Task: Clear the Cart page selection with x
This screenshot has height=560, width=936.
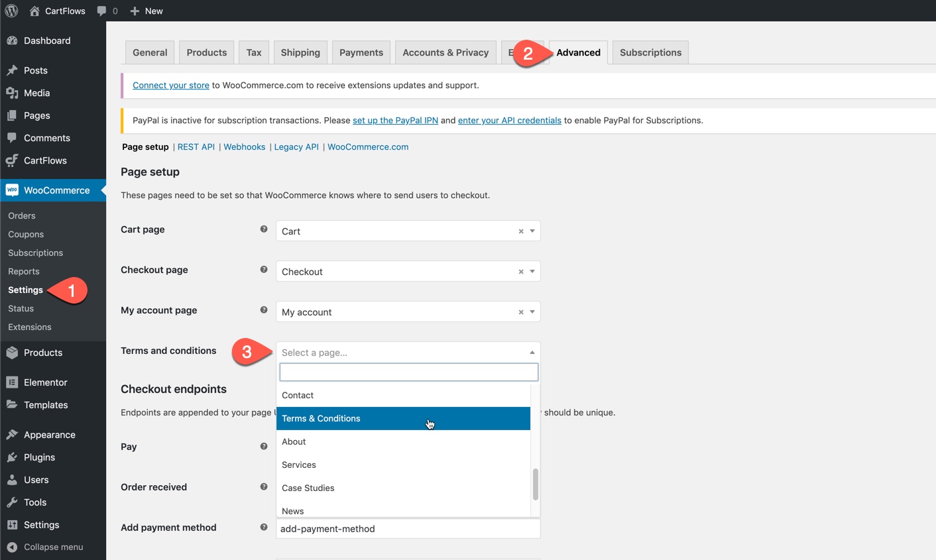Action: [x=521, y=231]
